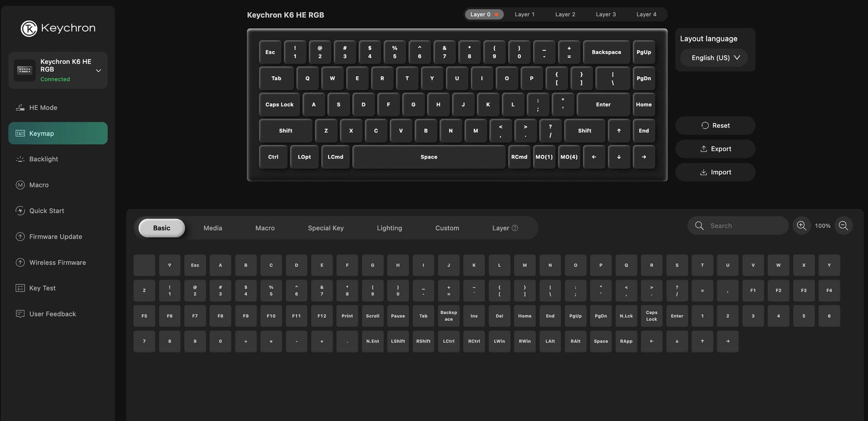Switch to the Media keycode tab
The image size is (868, 421).
(212, 228)
